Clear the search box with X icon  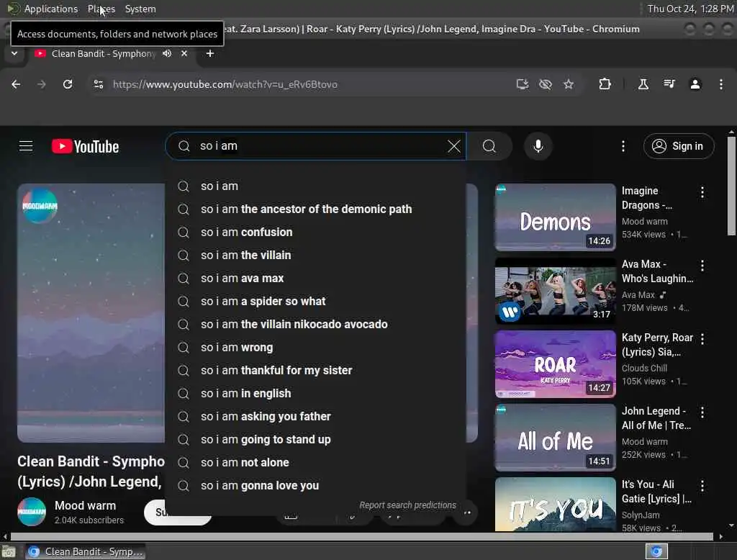click(453, 146)
